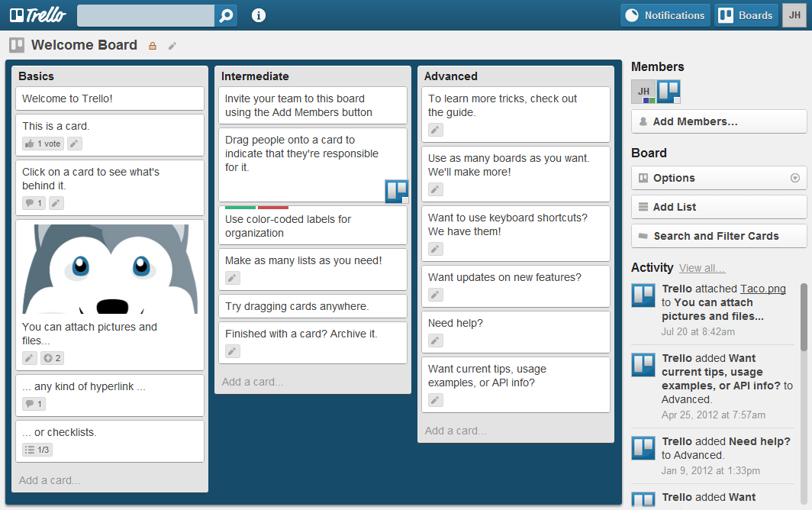The height and width of the screenshot is (510, 812).
Task: Click comment badge on 'any kind of hyperlink' card
Action: click(x=34, y=404)
